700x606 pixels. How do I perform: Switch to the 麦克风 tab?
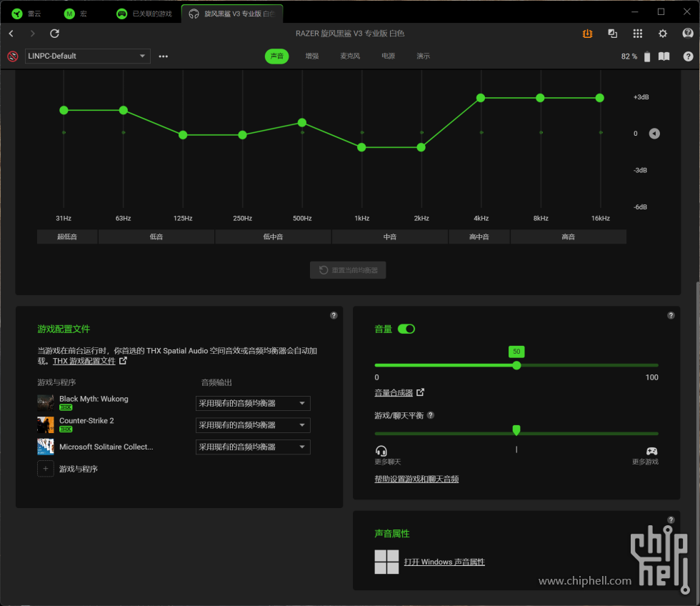coord(350,56)
